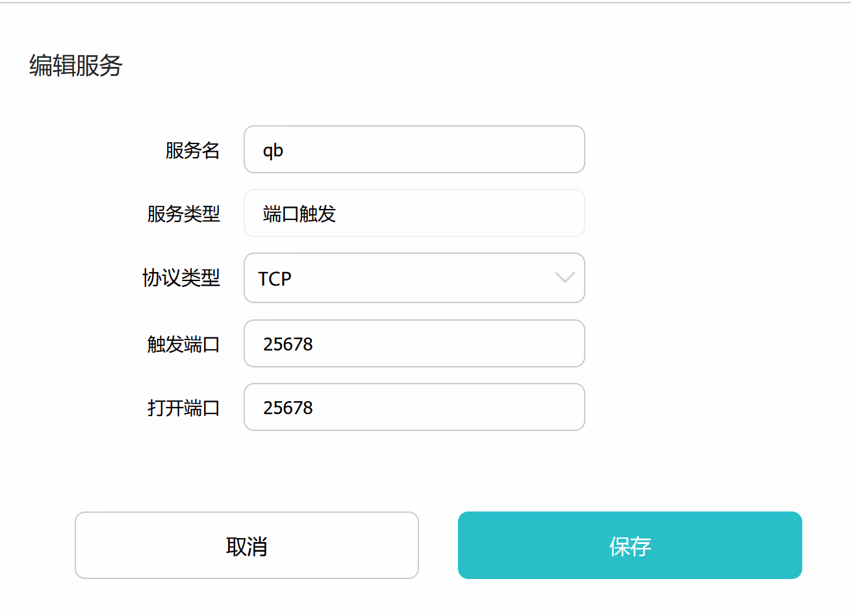Screen dimensions: 851x616
Task: Click the 打开端口 label
Action: click(x=183, y=408)
